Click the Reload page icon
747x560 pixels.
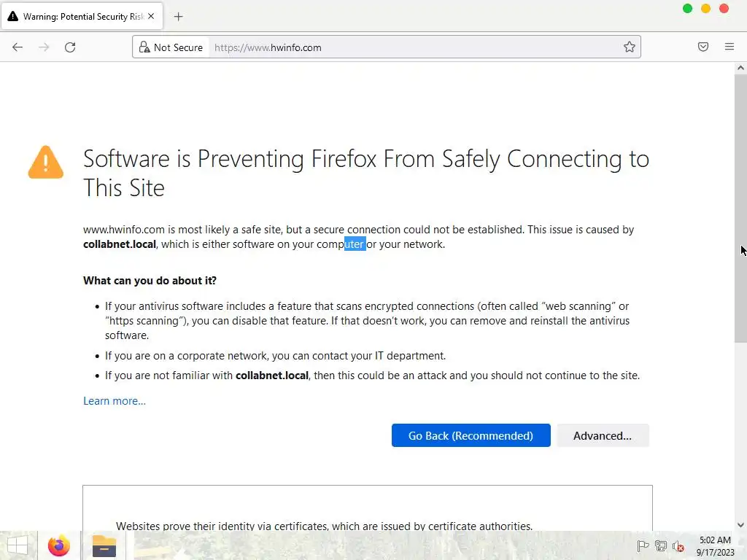pyautogui.click(x=70, y=47)
